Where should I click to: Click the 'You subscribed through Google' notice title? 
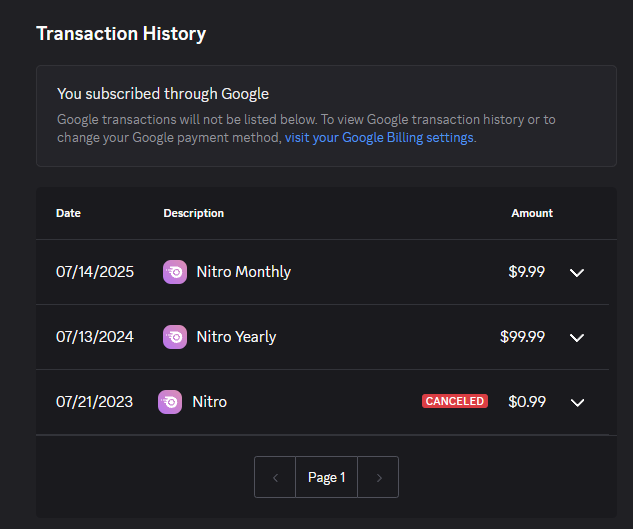(x=163, y=94)
